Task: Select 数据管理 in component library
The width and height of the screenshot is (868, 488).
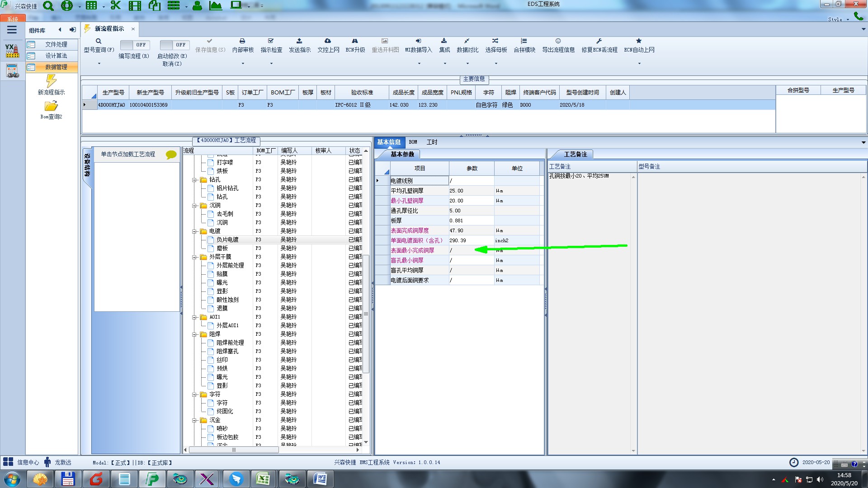Action: (x=52, y=67)
